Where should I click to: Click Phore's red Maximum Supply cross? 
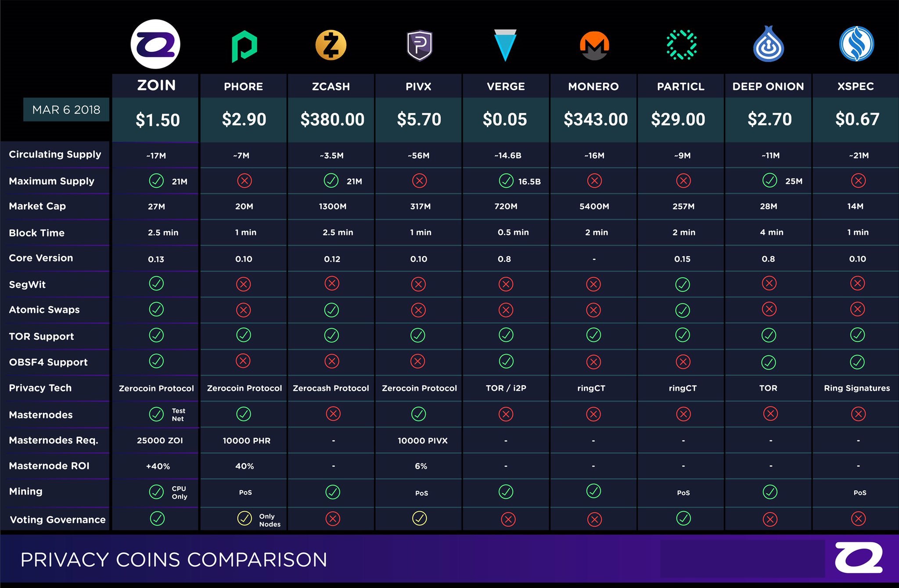pyautogui.click(x=244, y=180)
